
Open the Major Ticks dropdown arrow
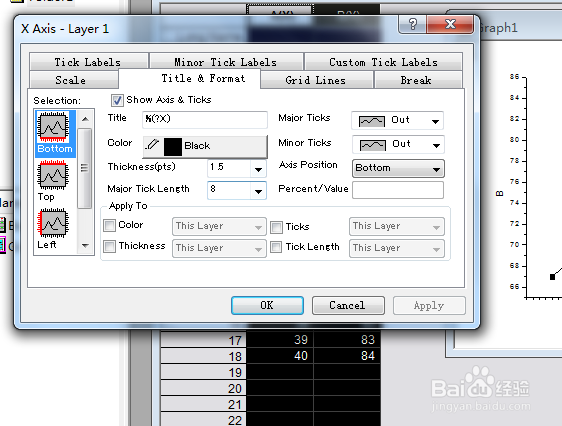click(x=435, y=121)
